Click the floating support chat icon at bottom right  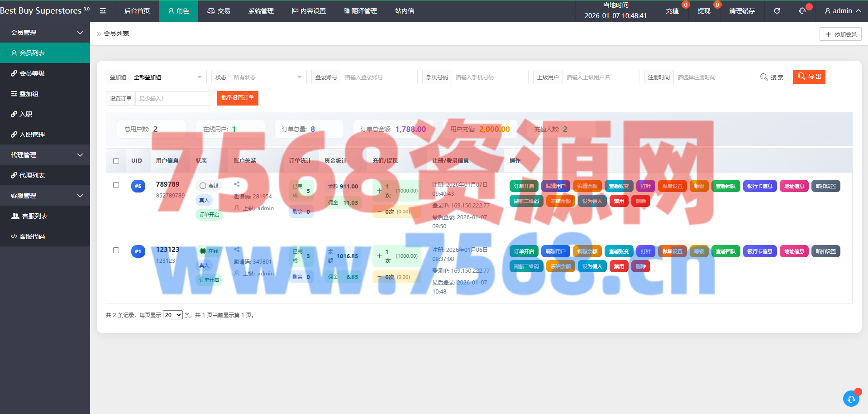coord(851,399)
